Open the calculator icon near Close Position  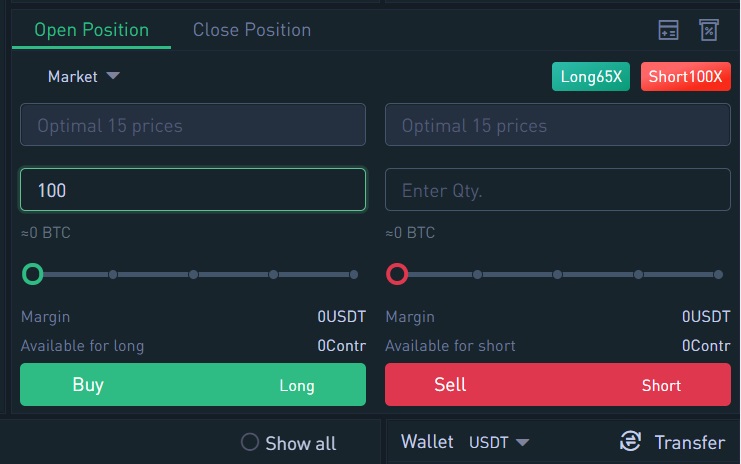tap(668, 30)
